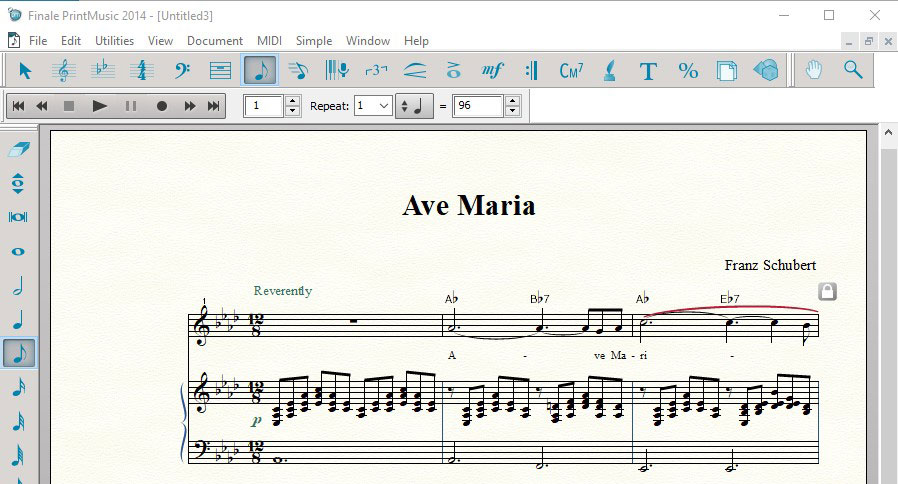Open the Simple menu

[314, 41]
